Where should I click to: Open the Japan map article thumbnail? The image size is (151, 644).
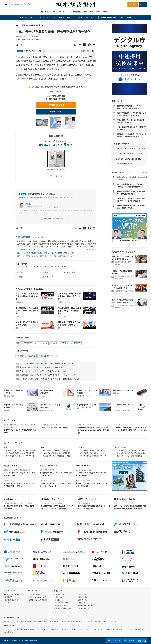coord(56,123)
